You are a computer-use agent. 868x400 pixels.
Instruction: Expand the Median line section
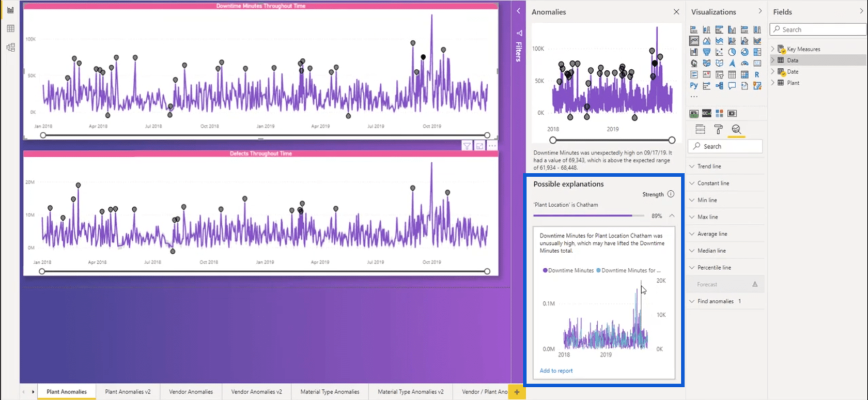tap(726, 251)
